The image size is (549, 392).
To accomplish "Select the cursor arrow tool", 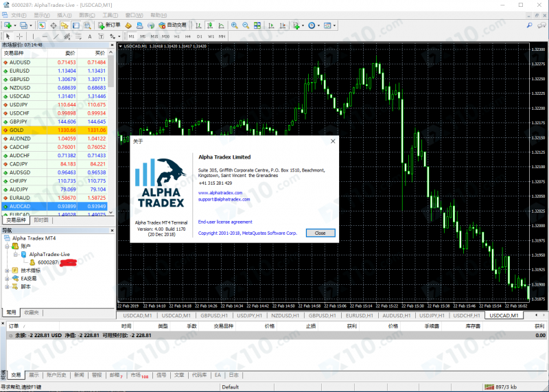I will 8,36.
